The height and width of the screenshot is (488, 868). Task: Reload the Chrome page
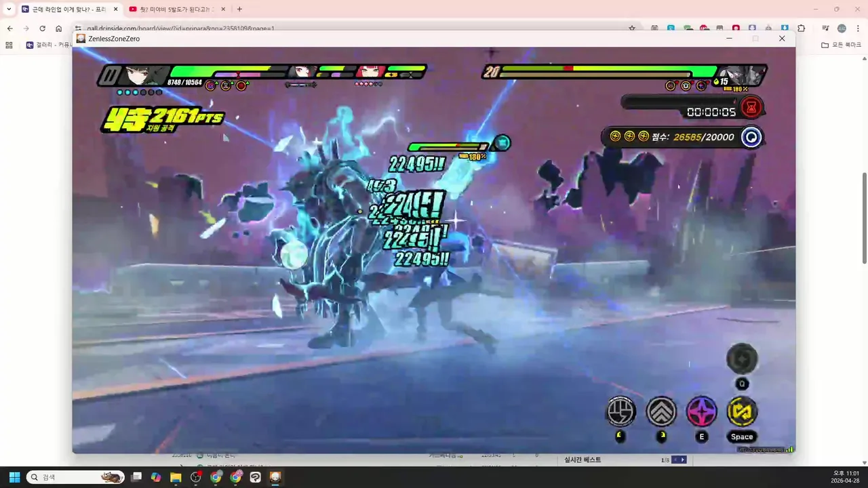coord(42,28)
